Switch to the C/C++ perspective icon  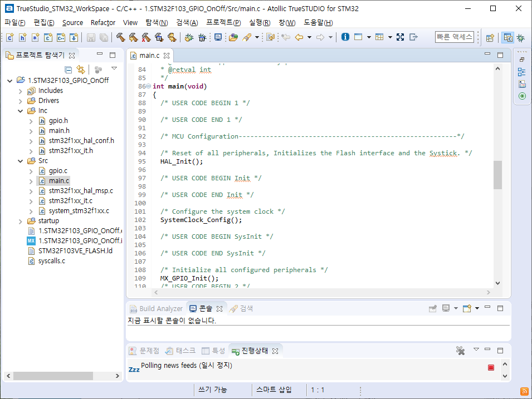click(508, 38)
